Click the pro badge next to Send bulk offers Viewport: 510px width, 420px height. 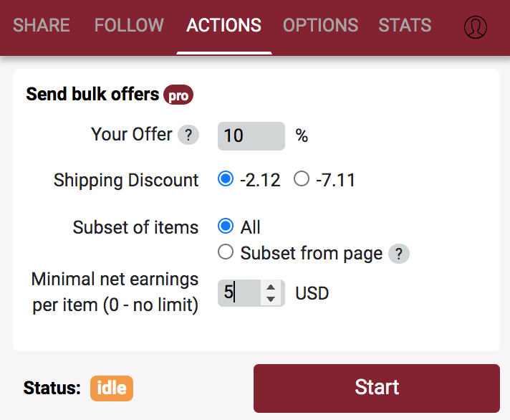[178, 95]
